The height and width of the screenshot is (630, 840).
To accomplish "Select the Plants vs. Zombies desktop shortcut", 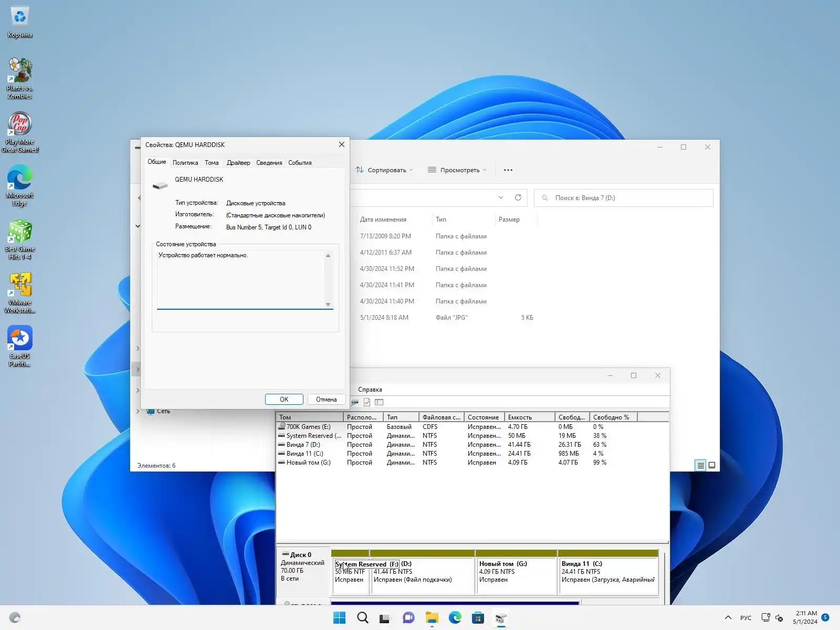I will 20,78.
